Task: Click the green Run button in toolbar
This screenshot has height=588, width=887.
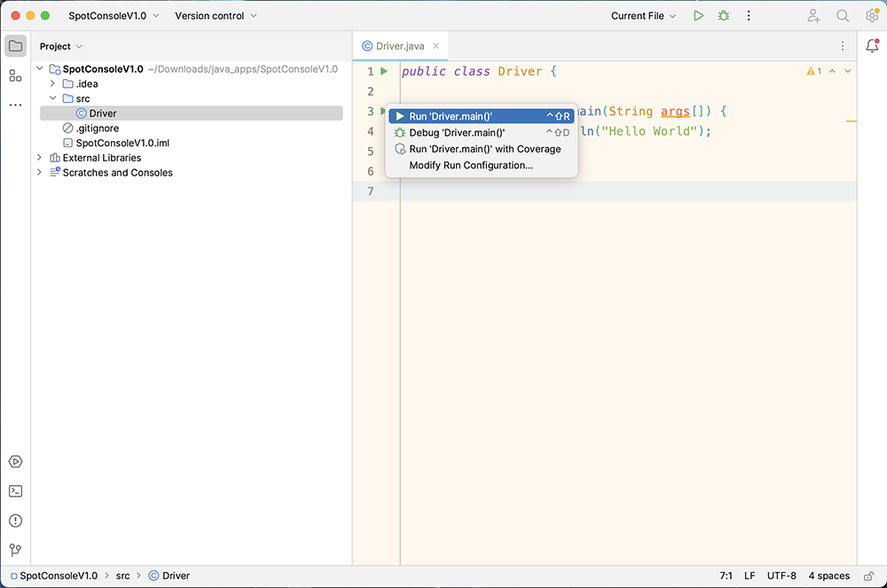Action: pos(699,16)
